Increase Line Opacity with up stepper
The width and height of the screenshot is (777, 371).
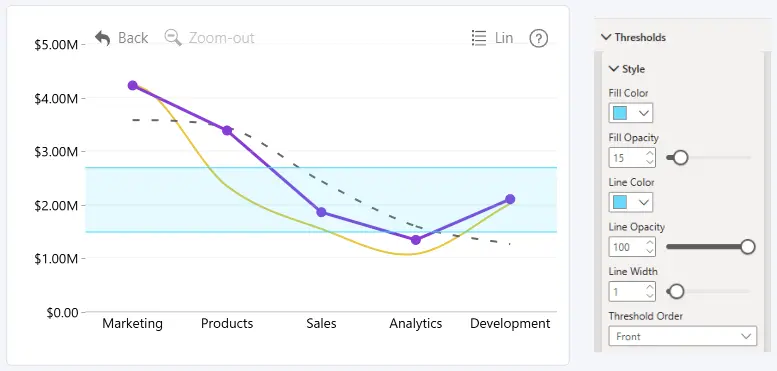650,242
